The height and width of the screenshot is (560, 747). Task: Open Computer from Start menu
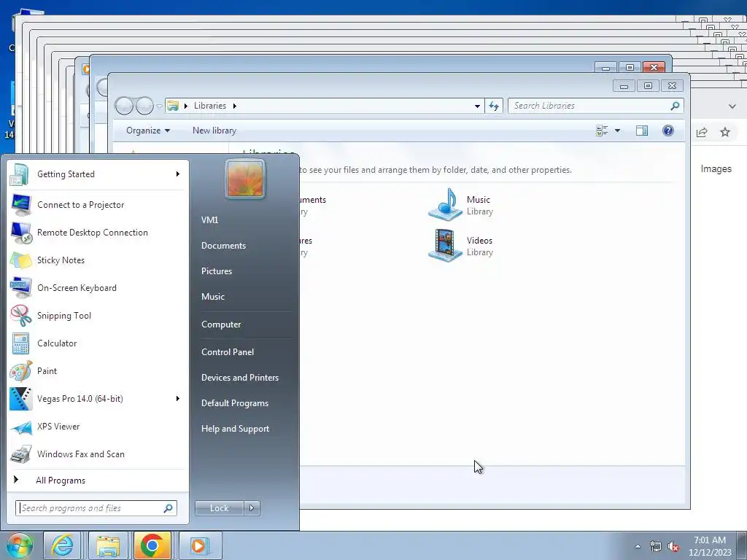pos(221,324)
